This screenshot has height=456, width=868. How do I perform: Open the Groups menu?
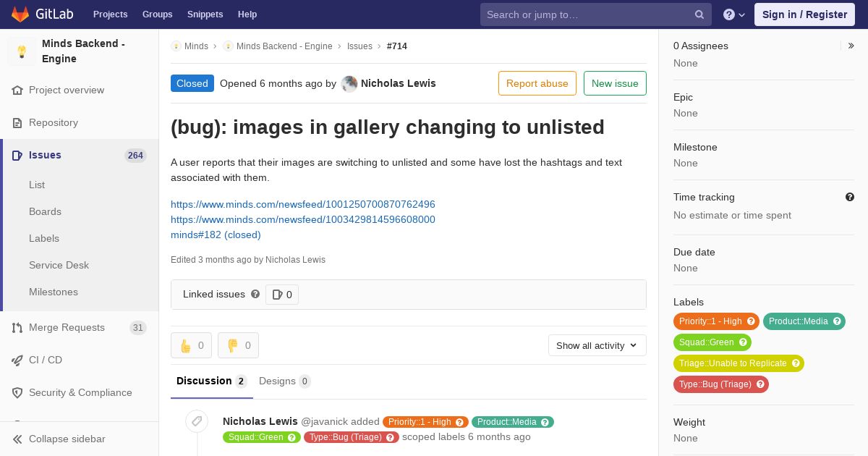(x=158, y=14)
